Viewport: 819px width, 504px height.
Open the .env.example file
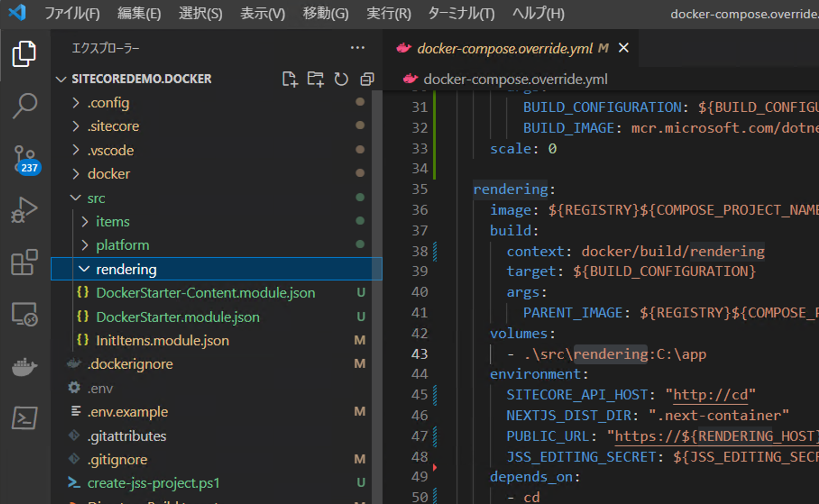point(128,412)
